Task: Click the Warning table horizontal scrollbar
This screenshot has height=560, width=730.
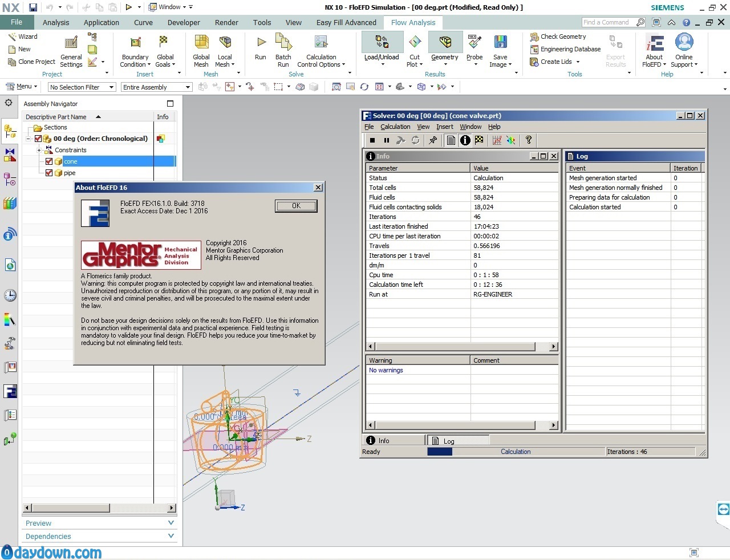Action: [462, 425]
